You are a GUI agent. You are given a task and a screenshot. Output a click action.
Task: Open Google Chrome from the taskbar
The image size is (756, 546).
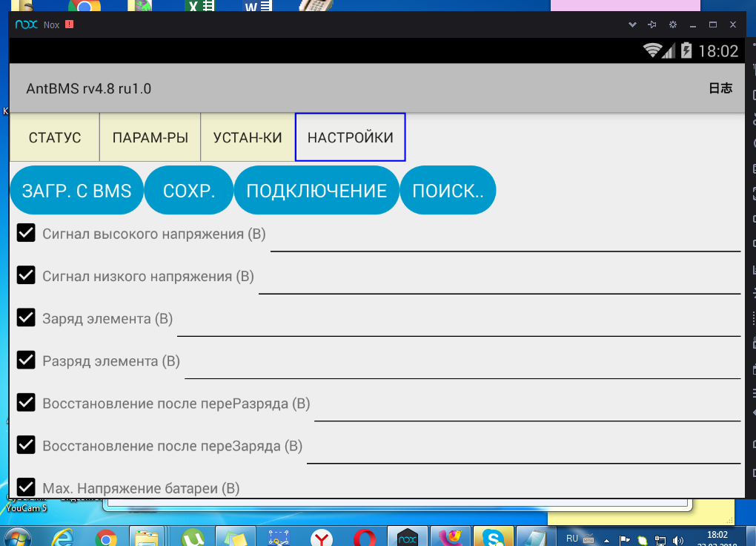click(105, 537)
